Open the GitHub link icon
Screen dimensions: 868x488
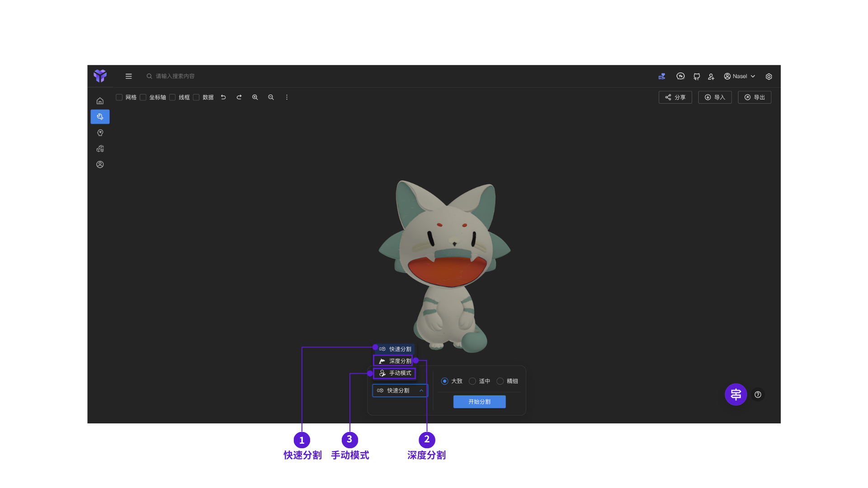click(696, 77)
